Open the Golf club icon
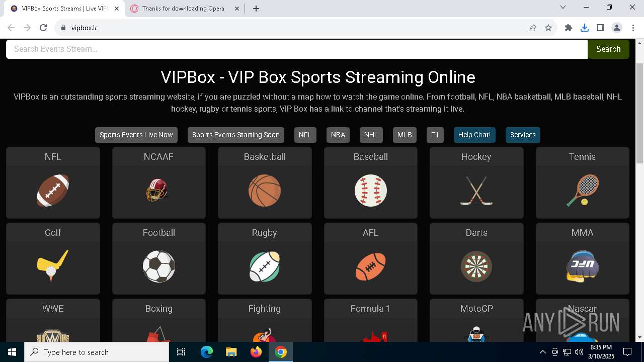This screenshot has width=644, height=362. point(53,266)
